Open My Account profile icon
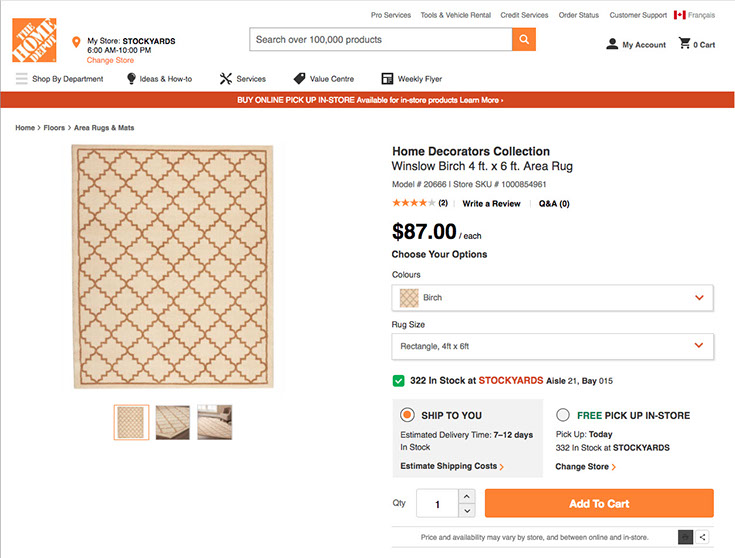The height and width of the screenshot is (558, 735). point(612,44)
